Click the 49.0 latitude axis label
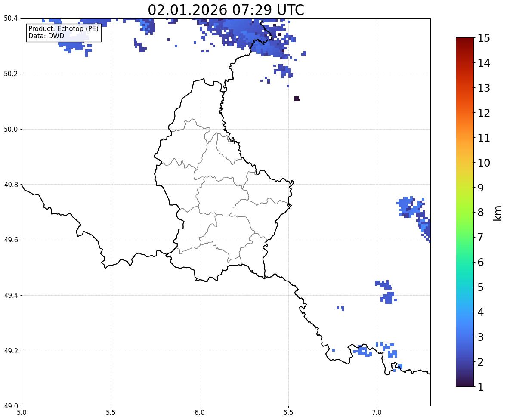Viewport: 507px width, 420px height. pyautogui.click(x=11, y=406)
